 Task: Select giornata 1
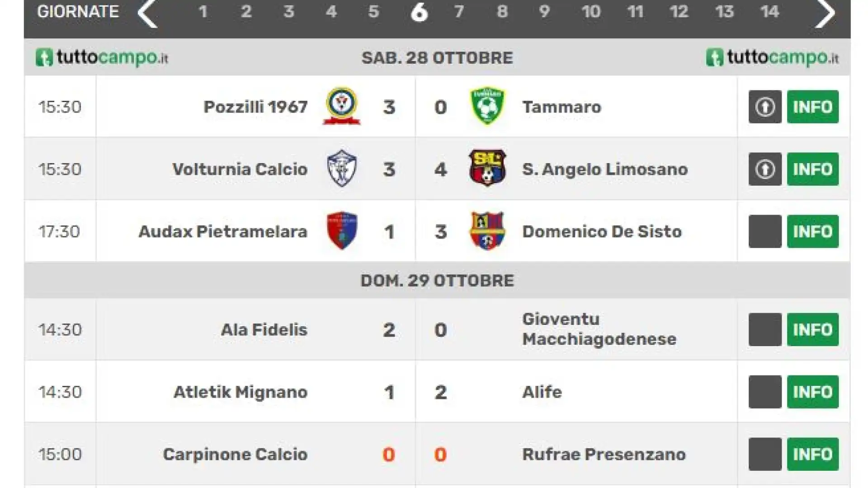(203, 11)
